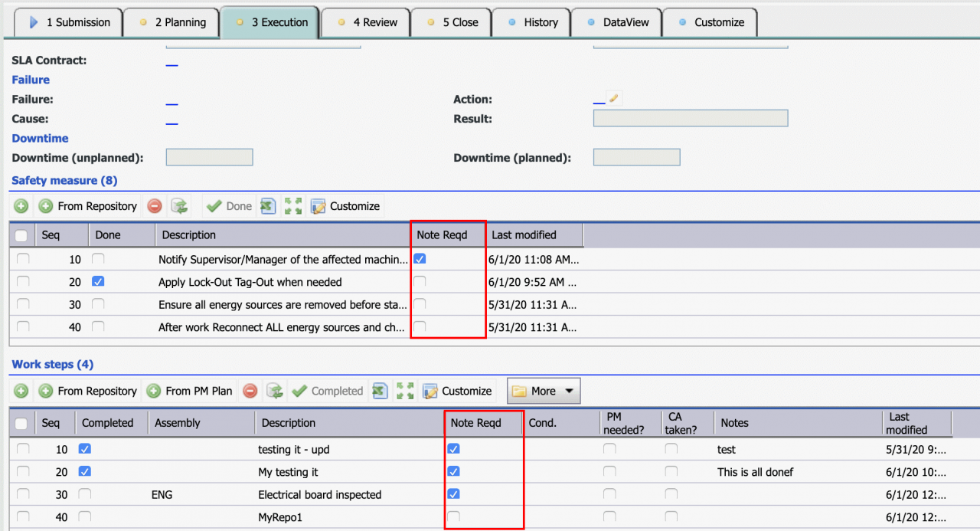Sort Safety measure by Description column header
980x531 pixels.
283,235
